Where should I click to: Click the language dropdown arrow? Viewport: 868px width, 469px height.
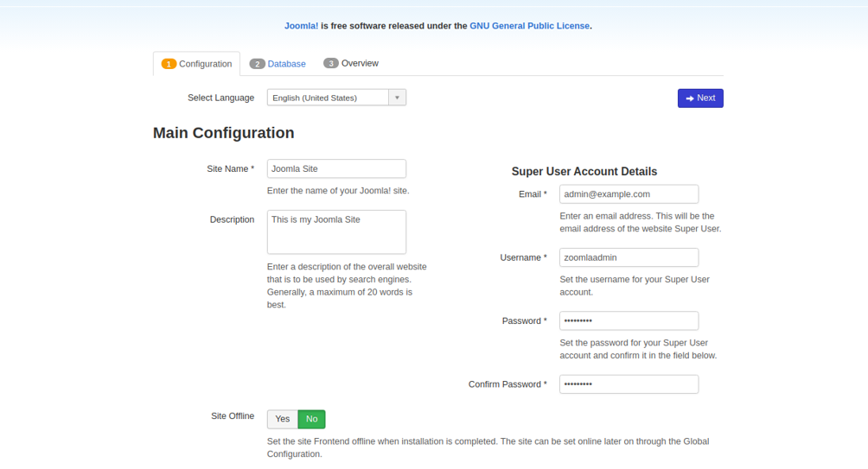click(x=397, y=98)
